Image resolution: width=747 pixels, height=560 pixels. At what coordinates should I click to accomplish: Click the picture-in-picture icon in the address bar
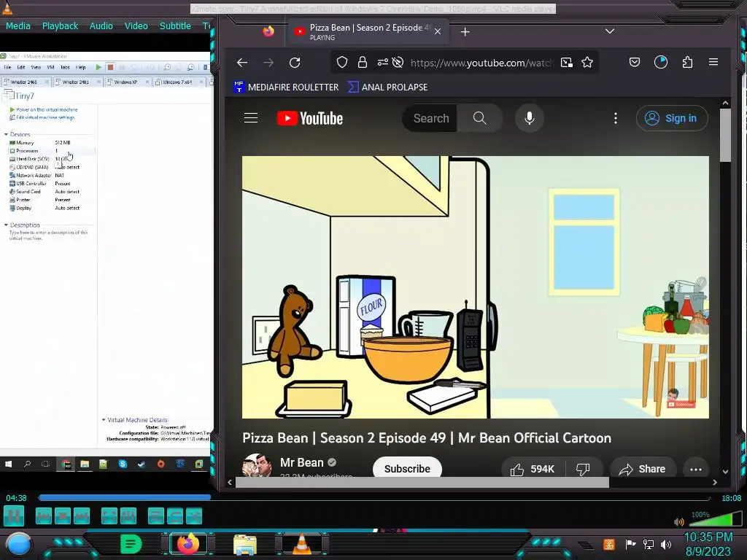coord(566,63)
